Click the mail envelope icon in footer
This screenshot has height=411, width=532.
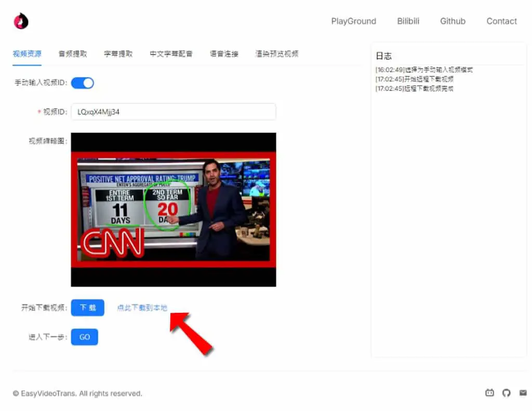coord(523,393)
